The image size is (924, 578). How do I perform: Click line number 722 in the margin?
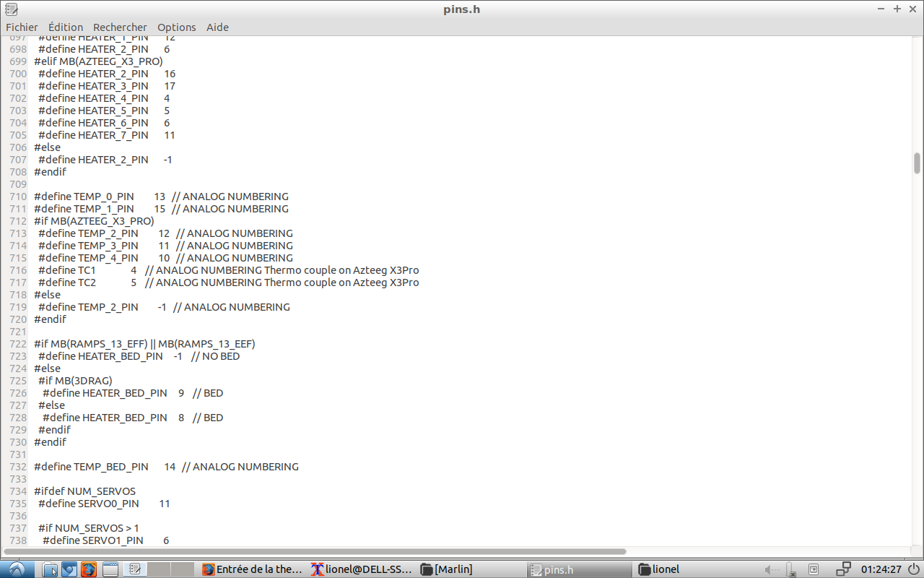[x=18, y=344]
